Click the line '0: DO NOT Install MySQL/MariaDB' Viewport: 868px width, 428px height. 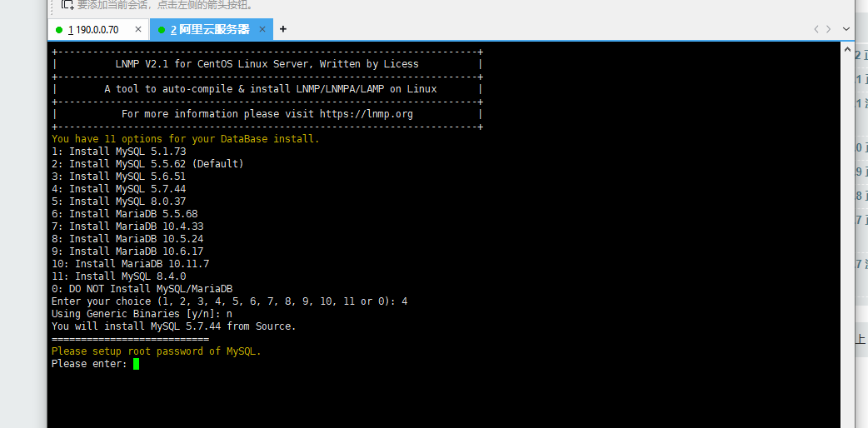142,289
